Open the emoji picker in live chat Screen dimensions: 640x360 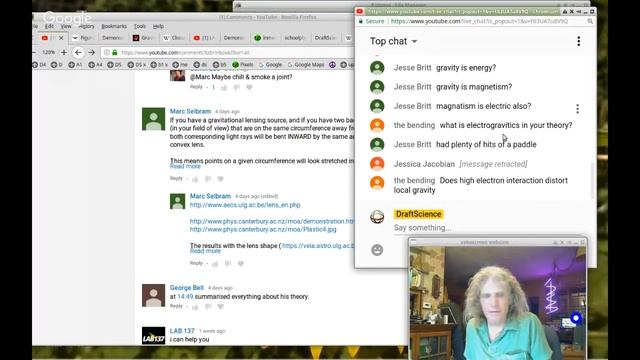377,250
